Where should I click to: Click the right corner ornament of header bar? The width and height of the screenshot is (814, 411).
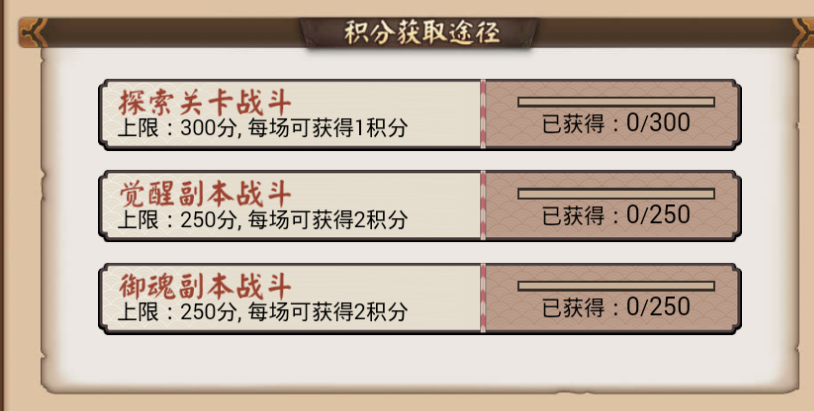tap(802, 33)
